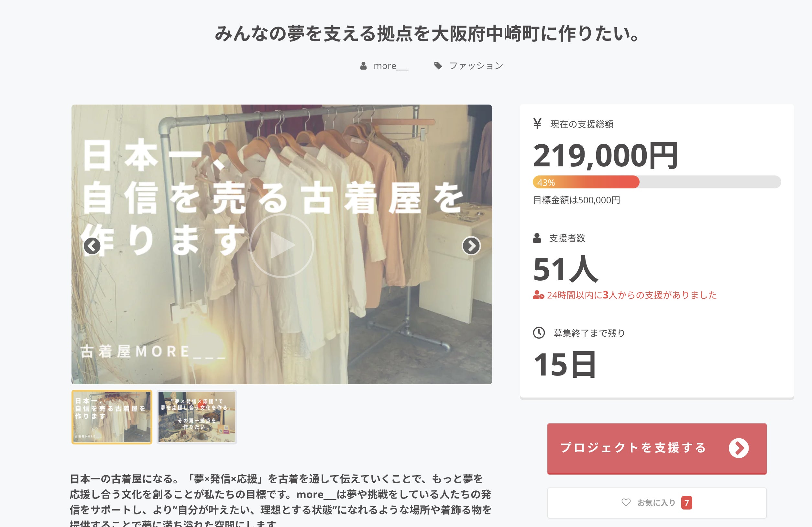The image size is (812, 527).
Task: Select the second carousel thumbnail
Action: tap(197, 417)
